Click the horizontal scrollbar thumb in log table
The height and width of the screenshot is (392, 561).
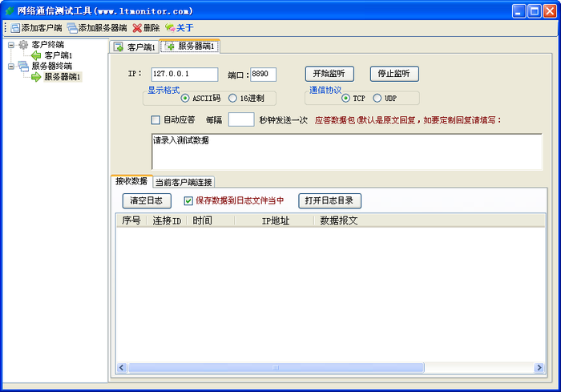276,368
